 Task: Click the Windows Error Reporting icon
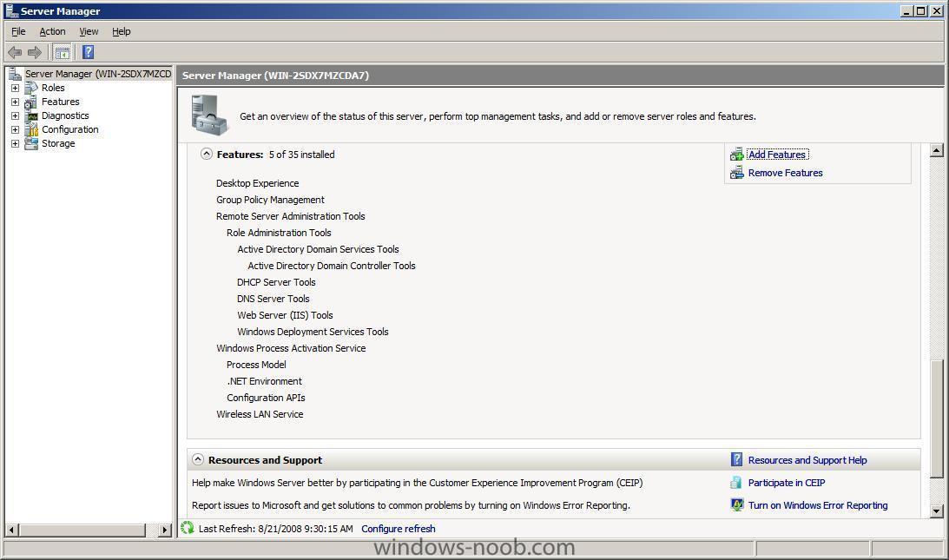tap(736, 505)
